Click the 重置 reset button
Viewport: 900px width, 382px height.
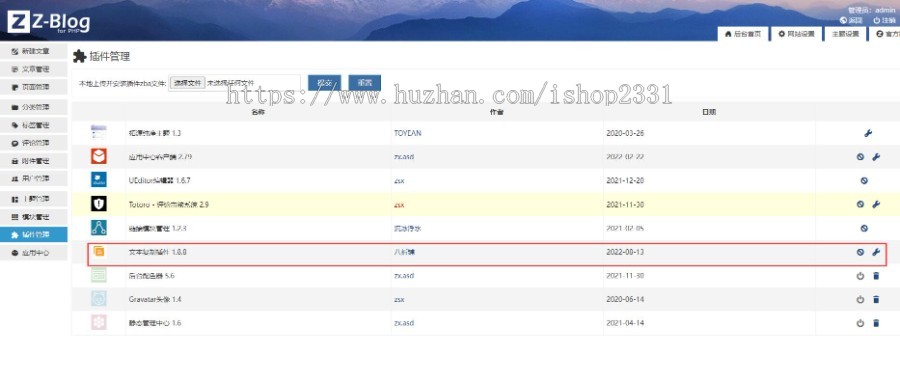pyautogui.click(x=364, y=83)
